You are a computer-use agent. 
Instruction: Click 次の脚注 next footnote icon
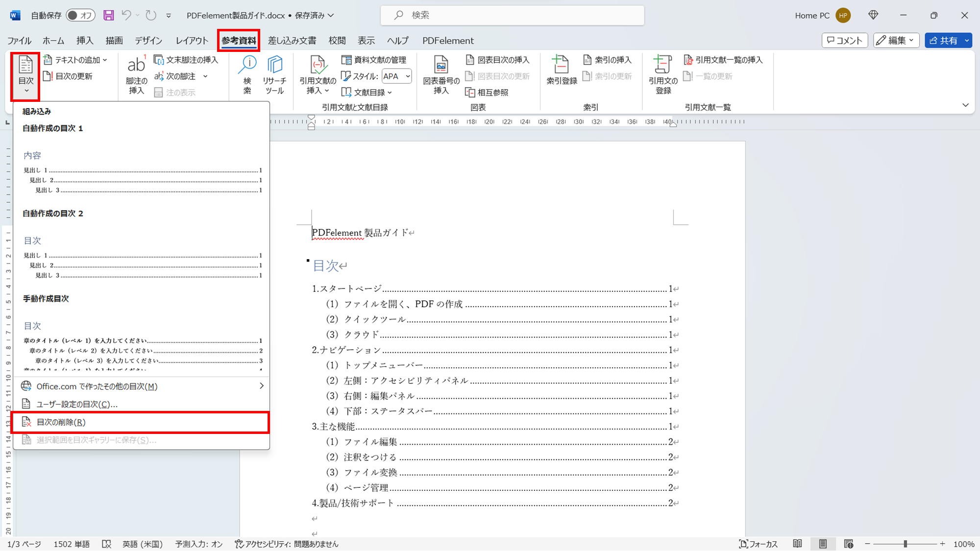pyautogui.click(x=159, y=76)
